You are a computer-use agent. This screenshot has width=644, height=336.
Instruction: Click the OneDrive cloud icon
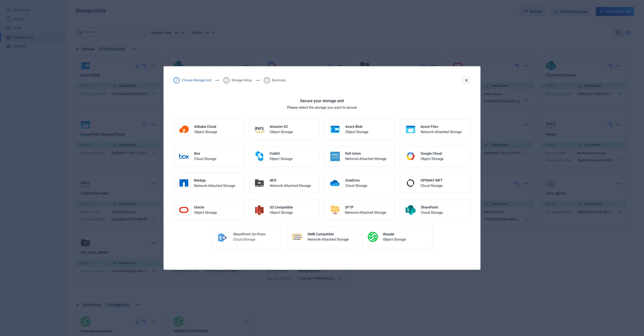click(x=335, y=183)
